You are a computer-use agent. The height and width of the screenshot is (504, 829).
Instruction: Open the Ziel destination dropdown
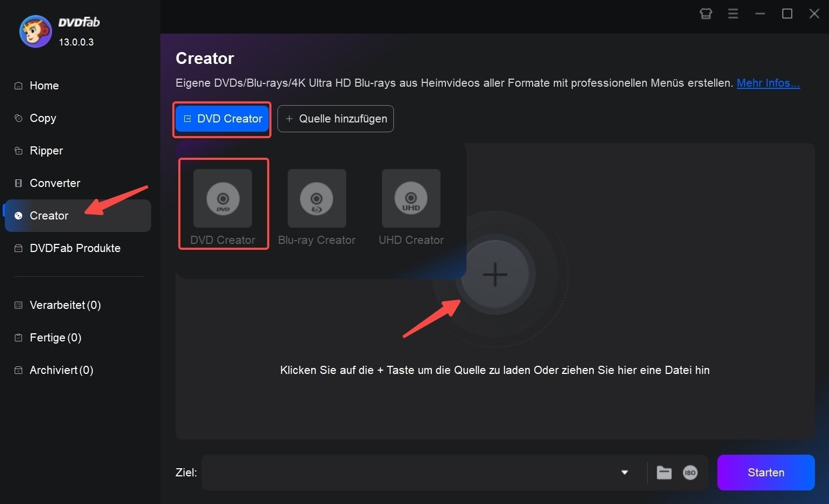click(624, 473)
